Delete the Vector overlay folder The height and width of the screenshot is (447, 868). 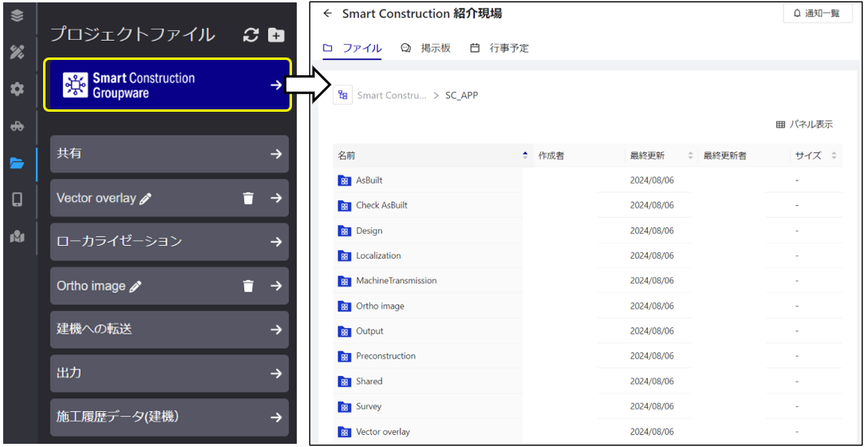point(249,198)
